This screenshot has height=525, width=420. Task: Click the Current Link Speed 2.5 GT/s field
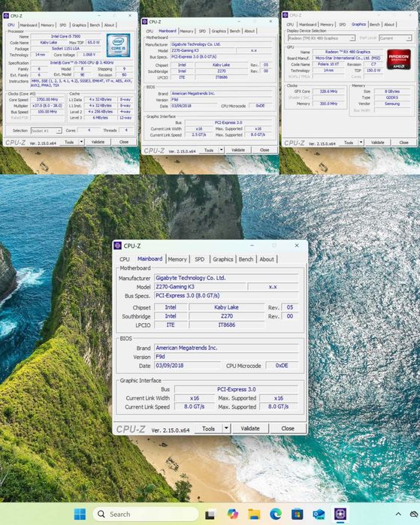pos(199,135)
